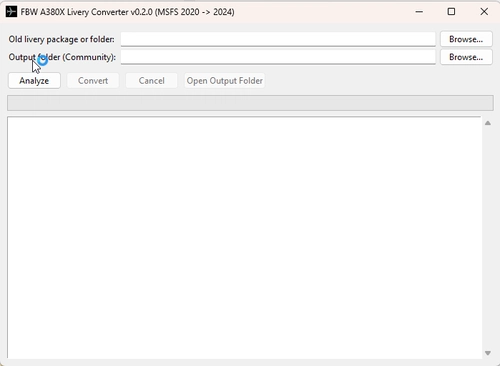This screenshot has width=500, height=366.
Task: Click the Cancel button
Action: pos(152,81)
